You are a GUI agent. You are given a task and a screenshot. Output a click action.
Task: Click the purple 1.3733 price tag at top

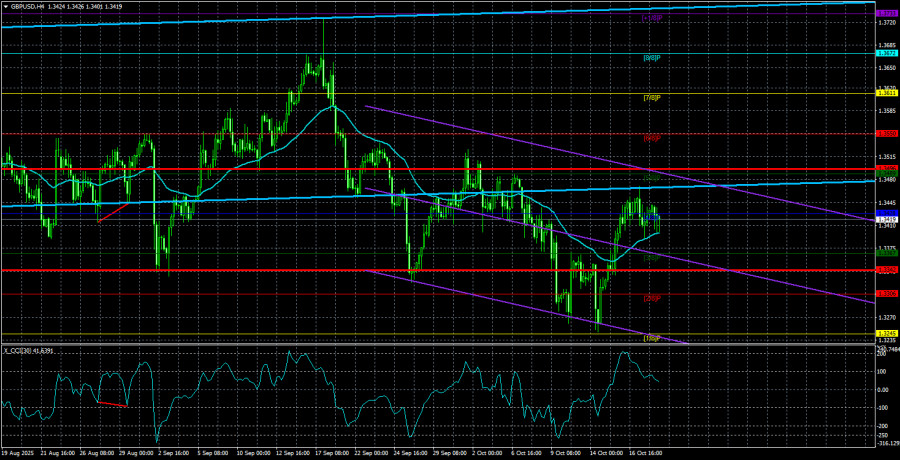885,13
